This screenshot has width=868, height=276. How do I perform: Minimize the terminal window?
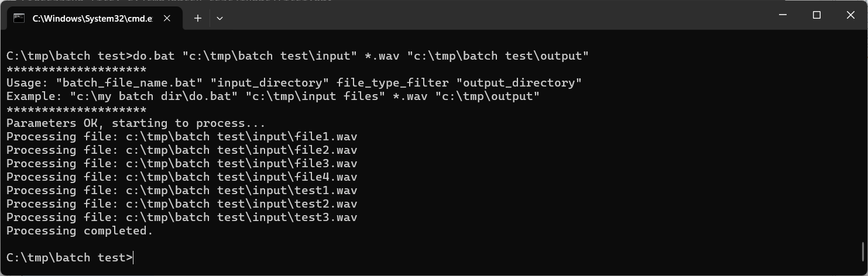(x=783, y=15)
